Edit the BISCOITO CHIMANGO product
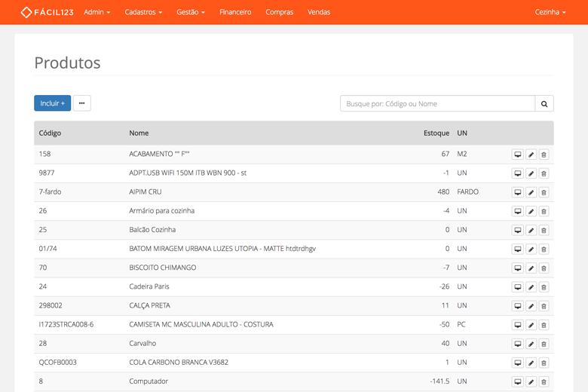 click(531, 268)
